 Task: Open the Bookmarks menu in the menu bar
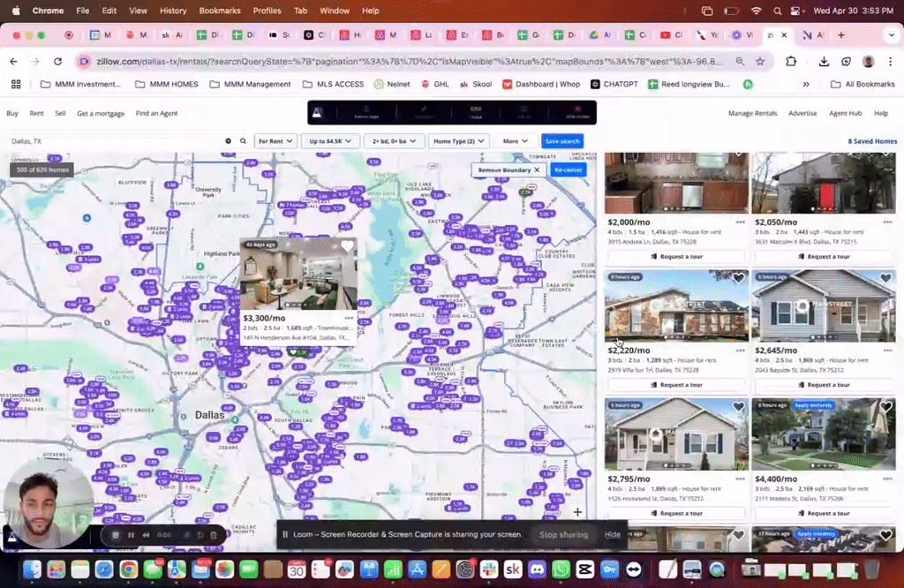219,10
